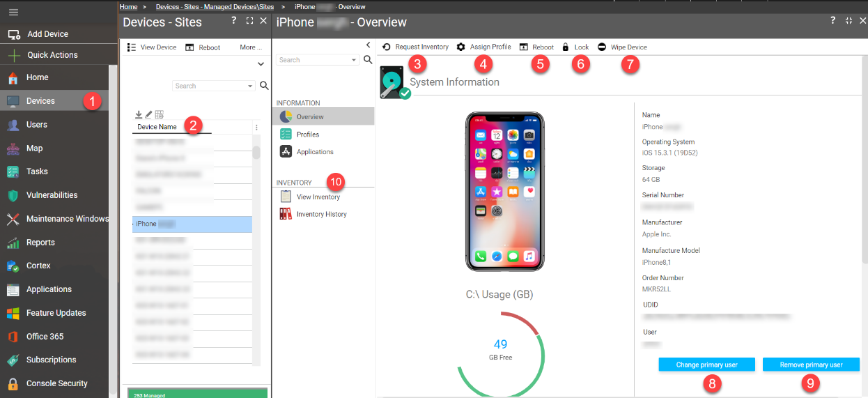Open Quick Actions plus icon
The width and height of the screenshot is (868, 398).
[13, 55]
